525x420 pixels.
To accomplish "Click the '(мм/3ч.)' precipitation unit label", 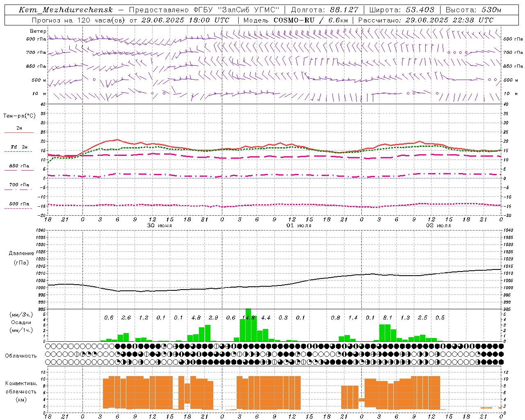I will coord(21,315).
